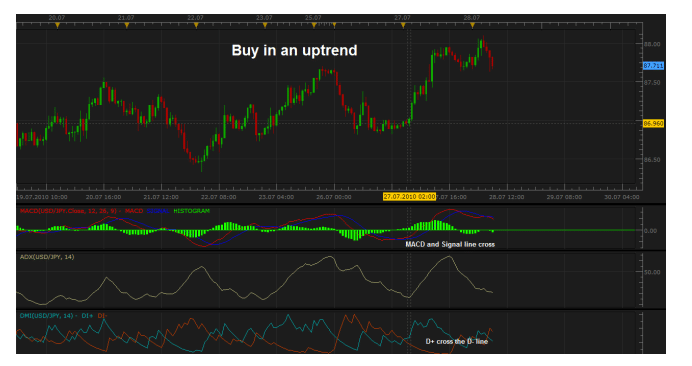Click the yellow day marker under 21.07
This screenshot has height=366, width=692.
point(127,26)
